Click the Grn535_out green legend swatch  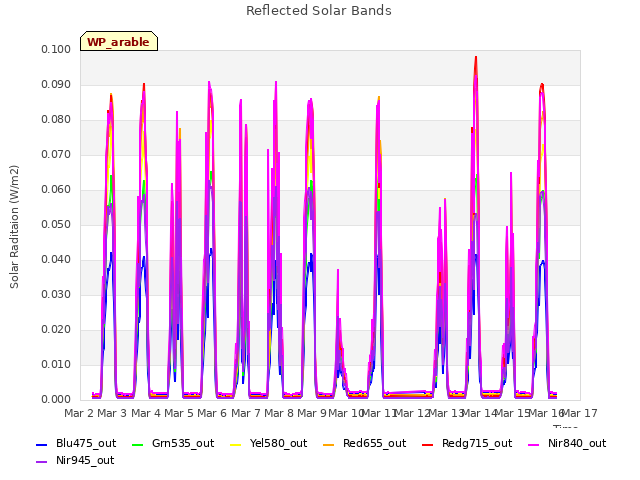[x=138, y=444]
